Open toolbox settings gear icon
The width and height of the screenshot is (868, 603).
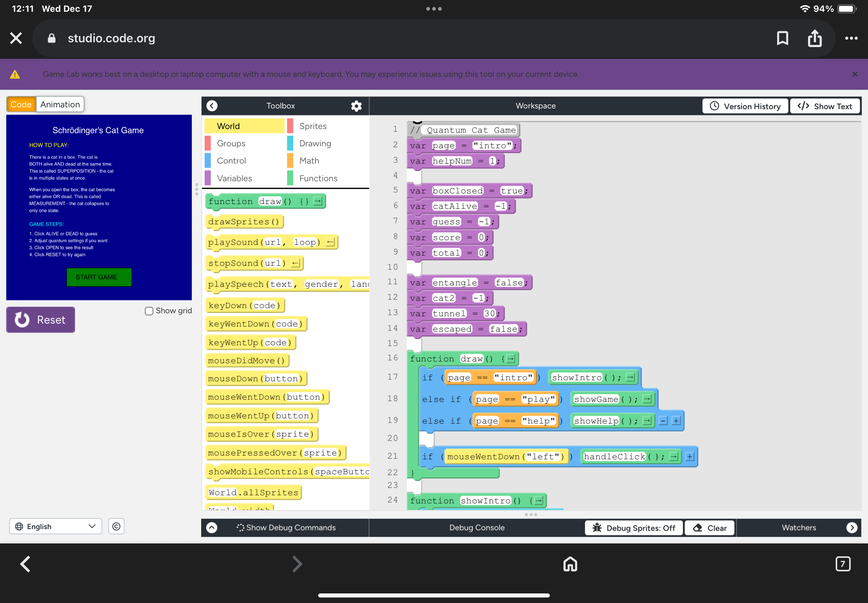(x=356, y=106)
